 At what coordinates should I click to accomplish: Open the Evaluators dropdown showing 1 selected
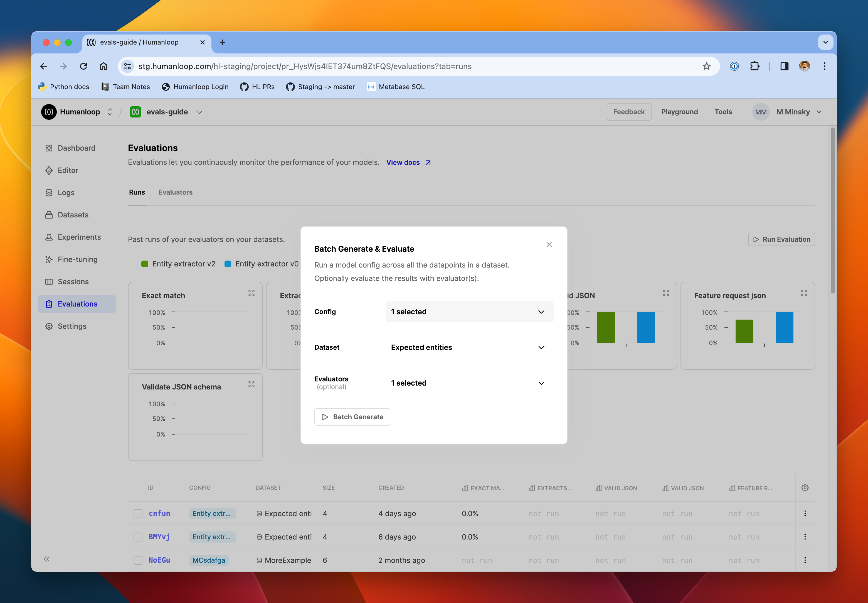point(469,383)
